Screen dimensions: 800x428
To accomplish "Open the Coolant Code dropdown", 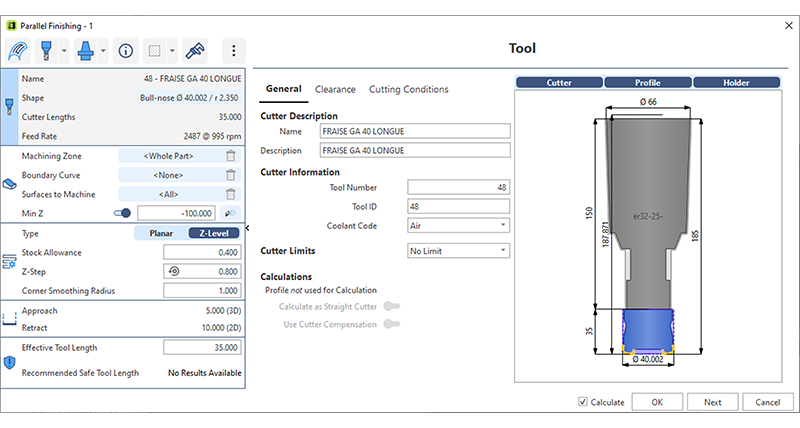I will click(459, 226).
